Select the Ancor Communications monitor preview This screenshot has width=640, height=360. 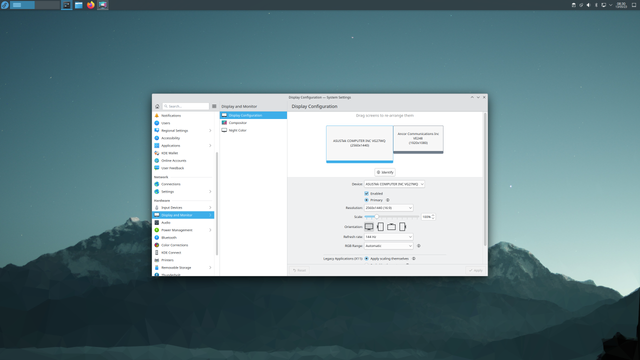click(418, 139)
